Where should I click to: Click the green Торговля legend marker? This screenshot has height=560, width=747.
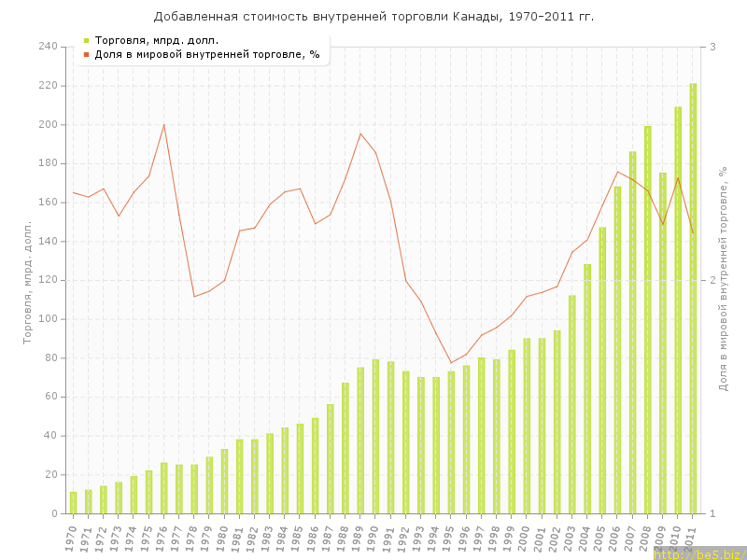(86, 40)
